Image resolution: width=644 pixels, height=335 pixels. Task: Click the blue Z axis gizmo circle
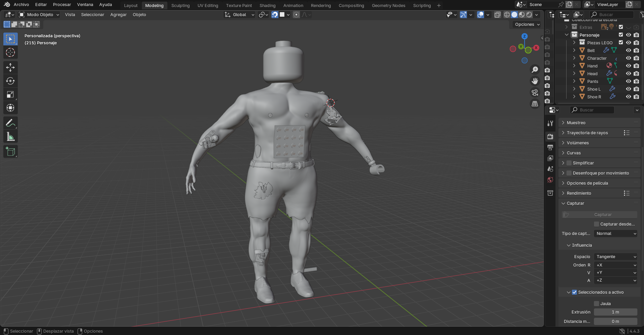525,36
